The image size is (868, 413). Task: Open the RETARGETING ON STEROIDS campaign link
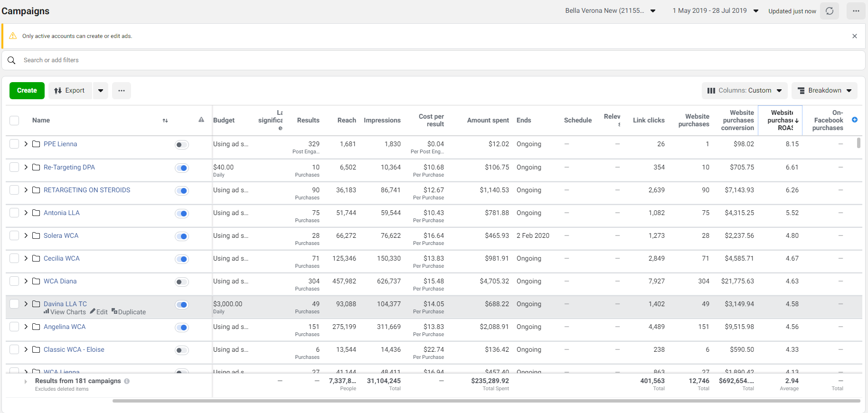[x=87, y=190]
